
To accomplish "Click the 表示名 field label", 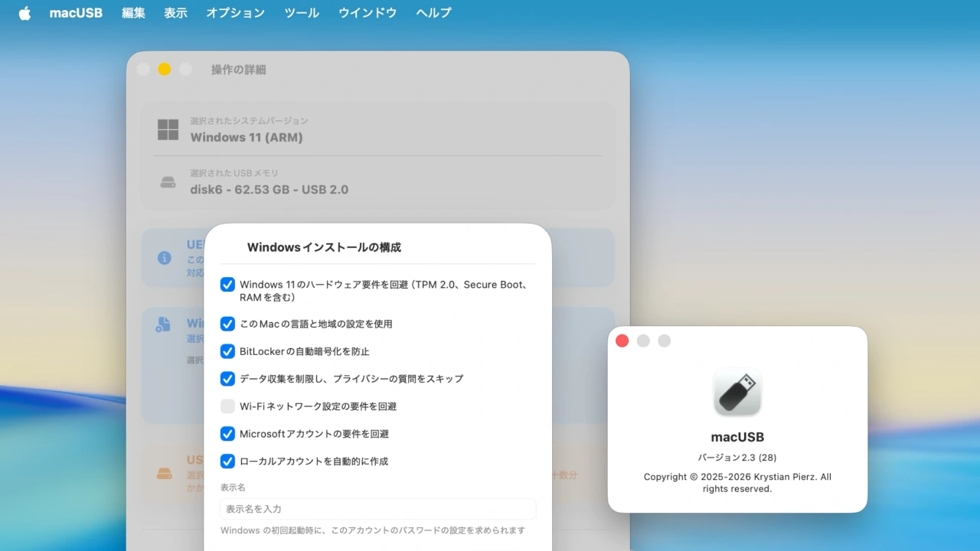I will coord(233,487).
